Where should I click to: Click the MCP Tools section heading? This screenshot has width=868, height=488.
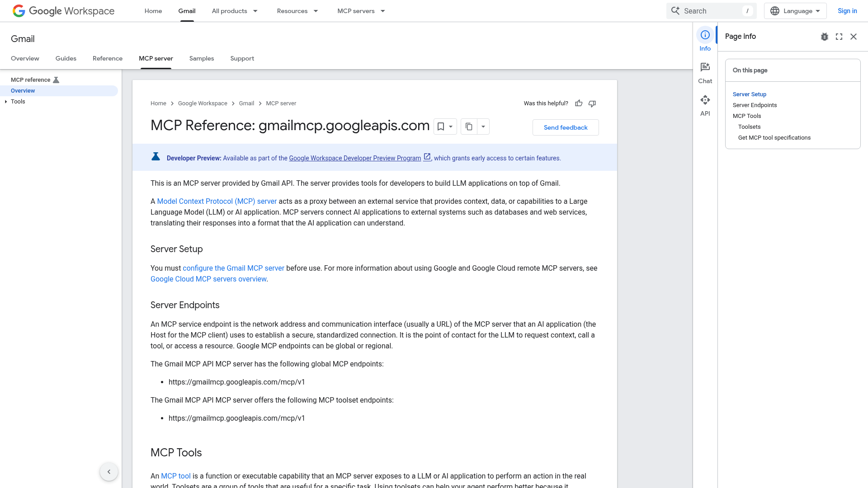point(176,453)
